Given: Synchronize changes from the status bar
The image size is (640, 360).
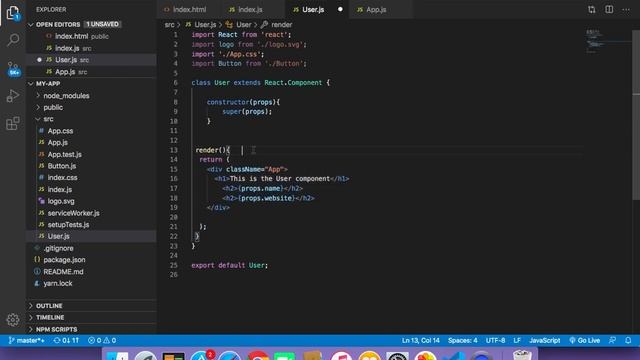Looking at the screenshot, I should [x=66, y=340].
